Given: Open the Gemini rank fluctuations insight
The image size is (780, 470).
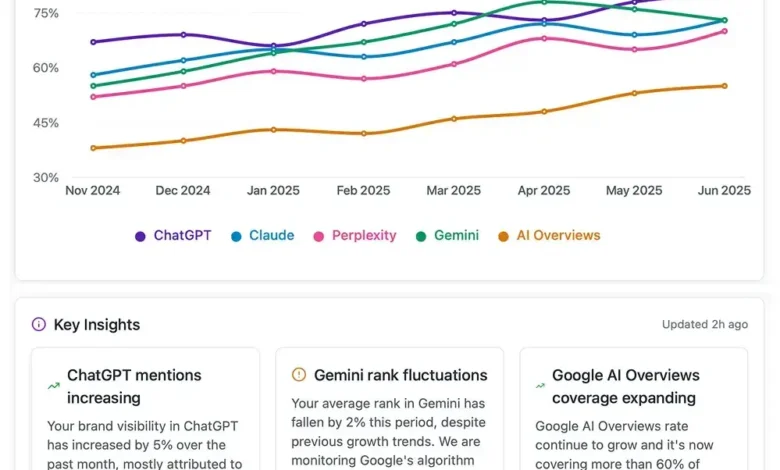Looking at the screenshot, I should pyautogui.click(x=390, y=410).
